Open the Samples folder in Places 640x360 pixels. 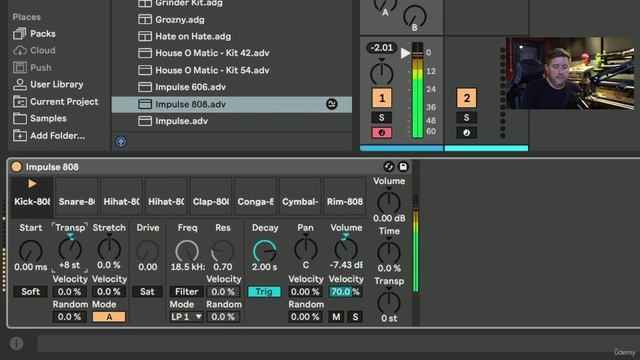(40, 118)
